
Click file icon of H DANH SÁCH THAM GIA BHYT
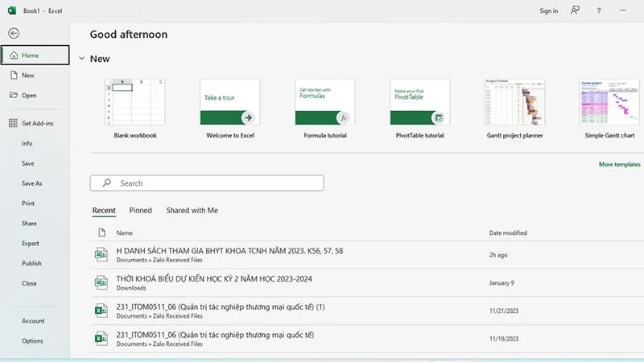101,255
